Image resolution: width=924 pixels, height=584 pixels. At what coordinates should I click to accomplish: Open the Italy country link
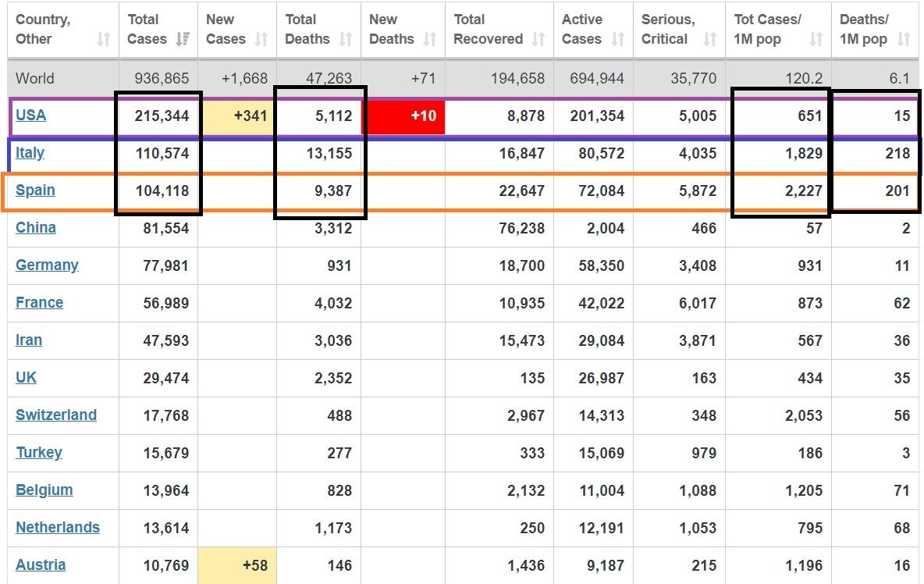coord(30,152)
